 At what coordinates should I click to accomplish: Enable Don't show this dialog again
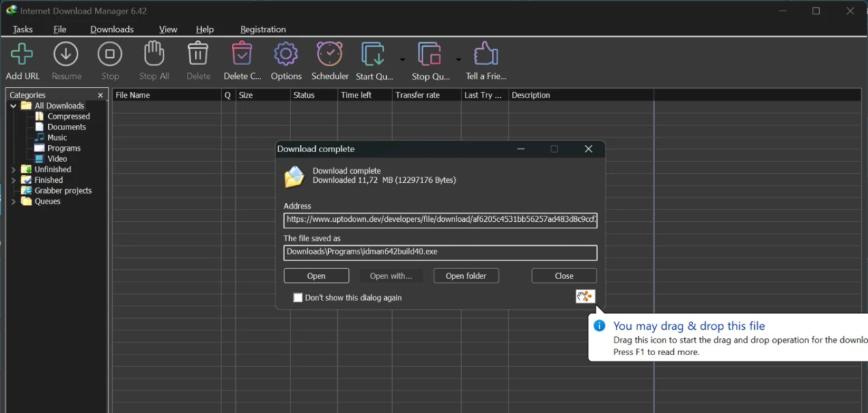tap(298, 298)
